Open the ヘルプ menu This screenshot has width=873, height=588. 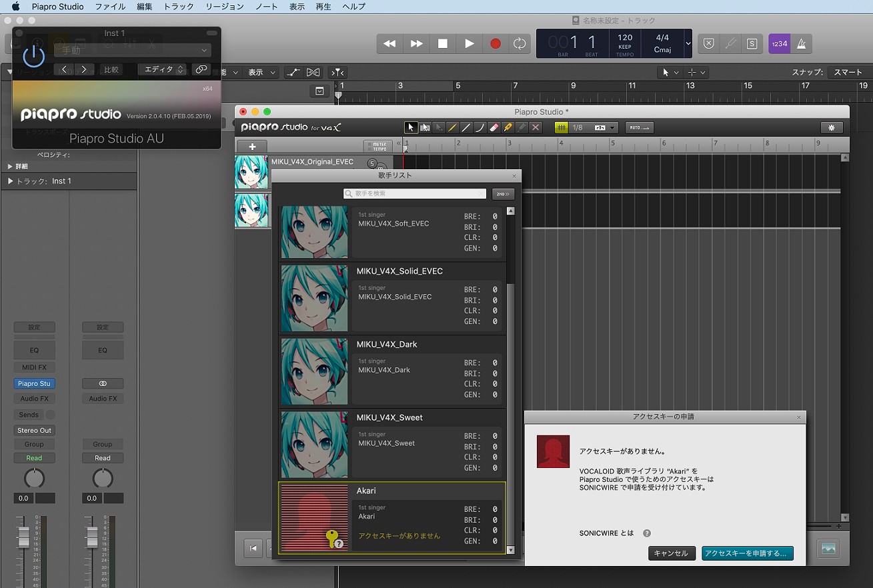click(x=353, y=7)
